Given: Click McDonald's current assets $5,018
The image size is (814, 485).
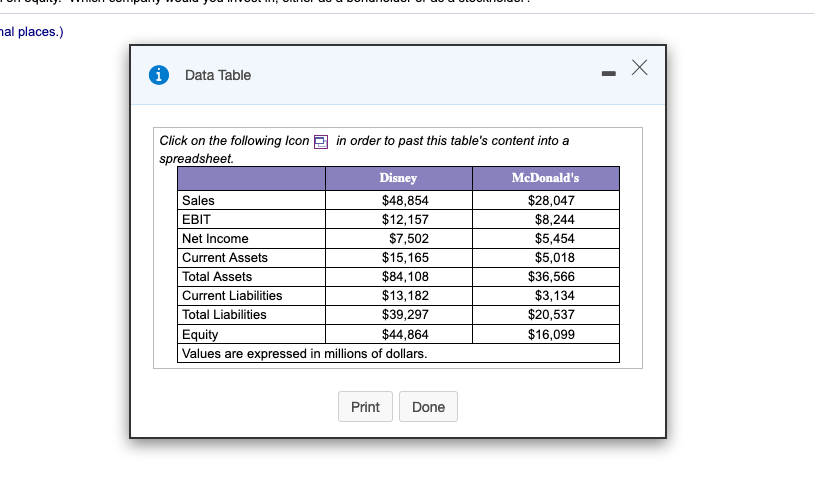Looking at the screenshot, I should coord(554,258).
